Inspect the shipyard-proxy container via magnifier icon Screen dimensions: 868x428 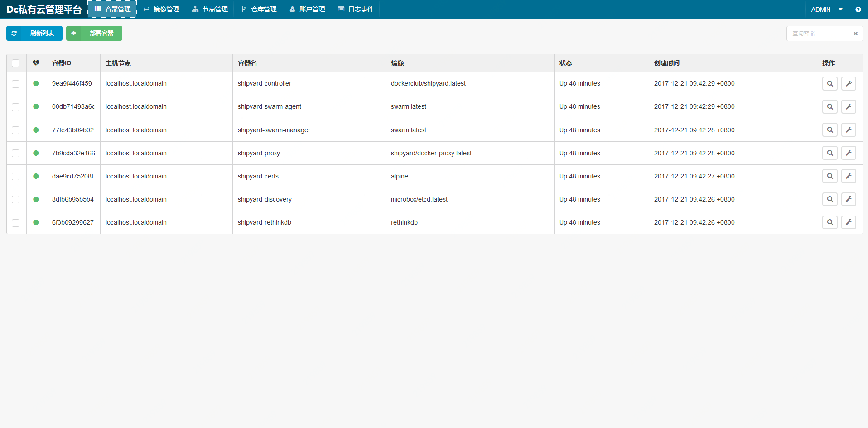tap(830, 153)
